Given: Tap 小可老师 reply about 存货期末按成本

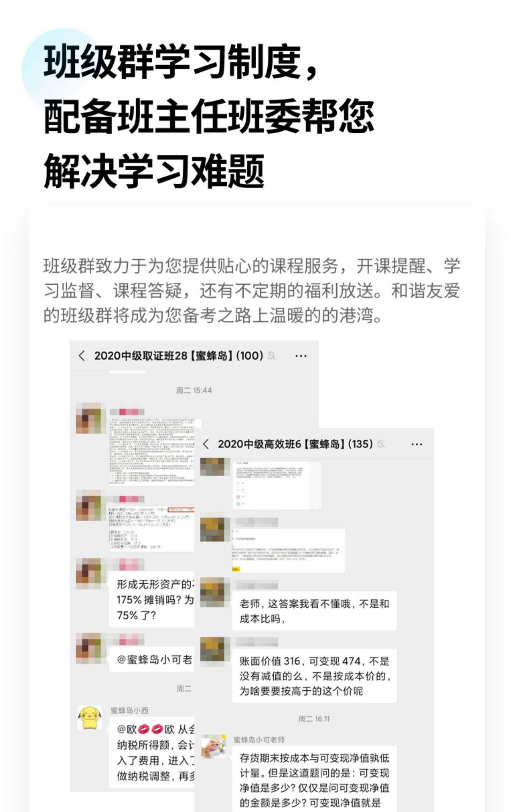Looking at the screenshot, I should (314, 779).
